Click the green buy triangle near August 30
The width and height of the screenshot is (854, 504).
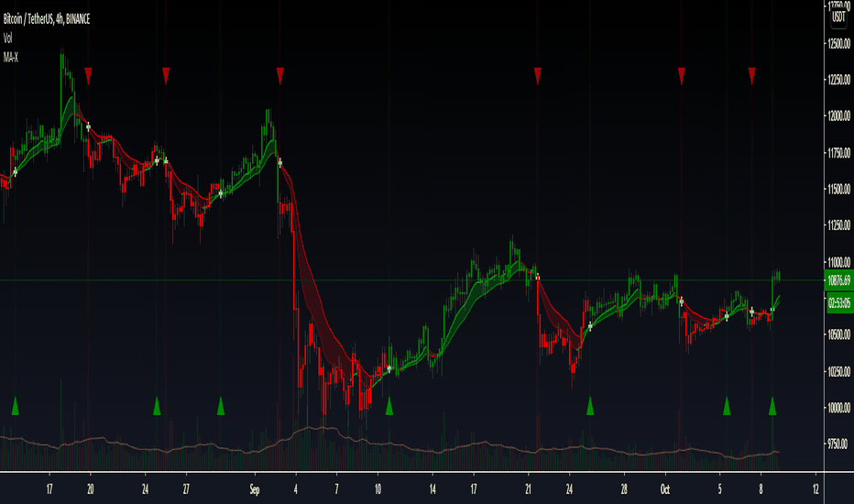coord(221,406)
